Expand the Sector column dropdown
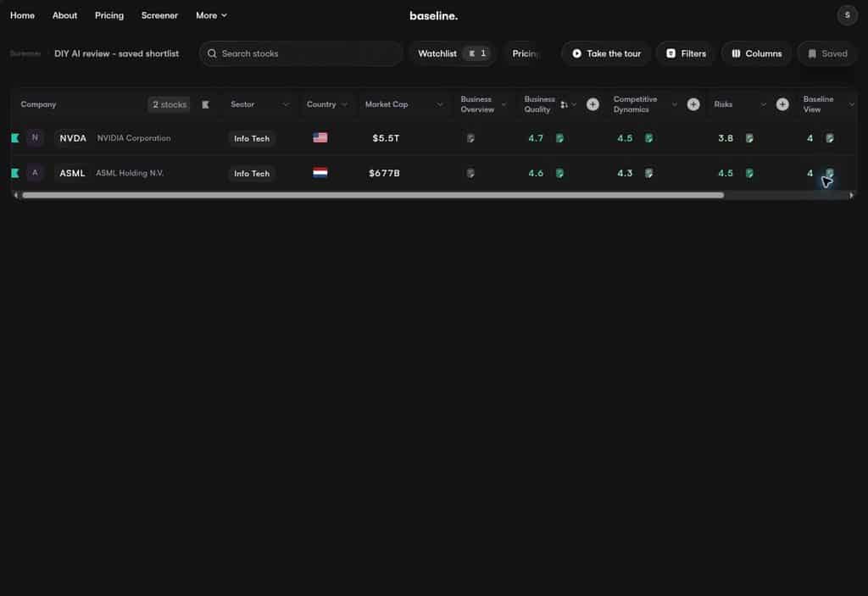This screenshot has width=868, height=596. (x=286, y=104)
